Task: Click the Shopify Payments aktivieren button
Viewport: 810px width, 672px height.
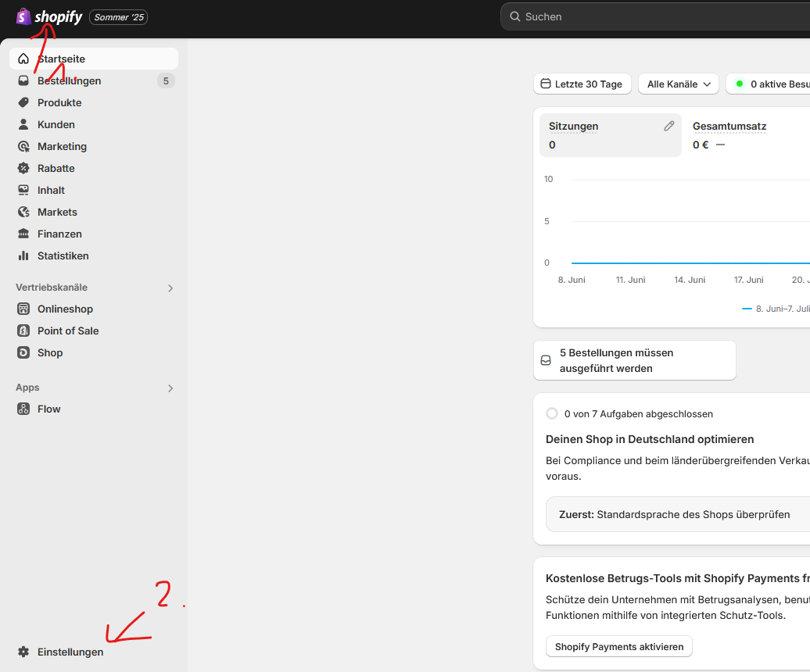Action: pyautogui.click(x=618, y=646)
